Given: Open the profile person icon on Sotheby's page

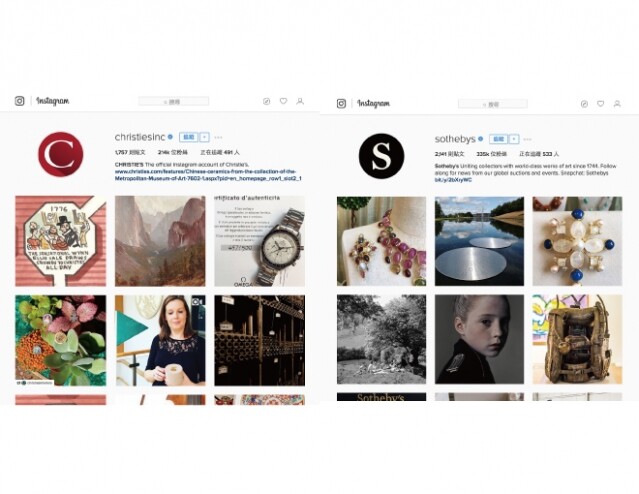Looking at the screenshot, I should coord(617,104).
